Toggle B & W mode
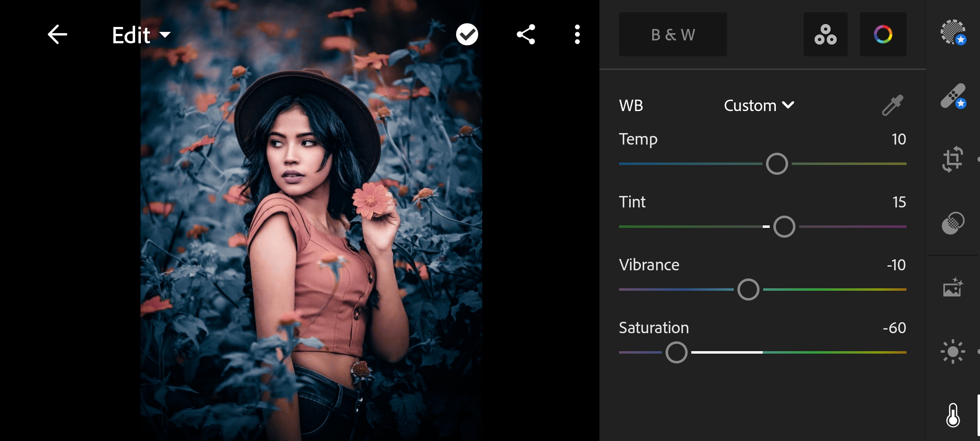The width and height of the screenshot is (980, 441). (x=672, y=34)
